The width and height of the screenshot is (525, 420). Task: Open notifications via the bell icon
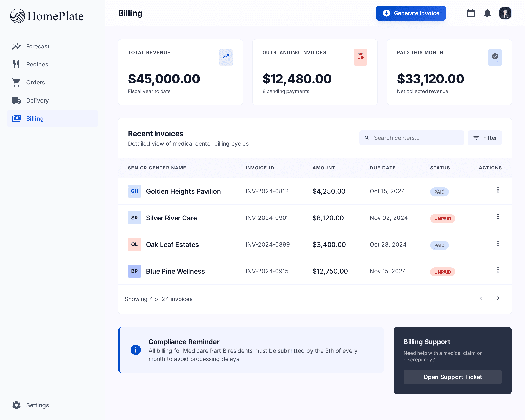click(487, 13)
